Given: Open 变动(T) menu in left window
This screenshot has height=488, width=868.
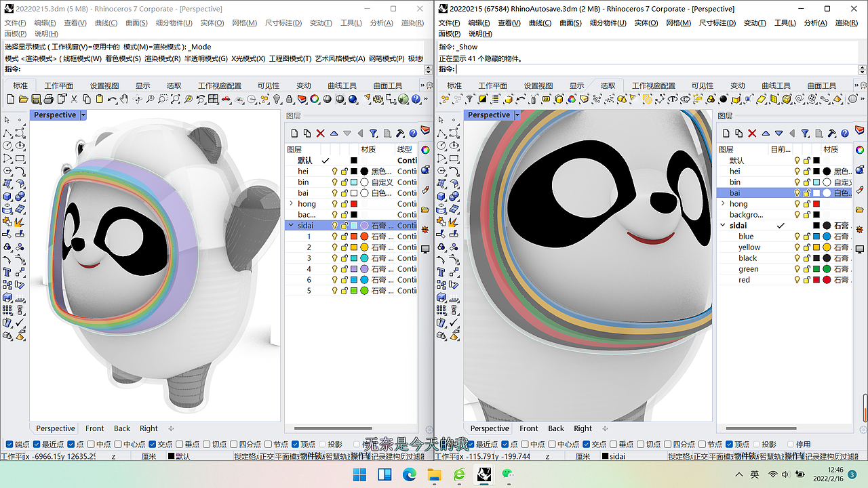Looking at the screenshot, I should point(321,23).
